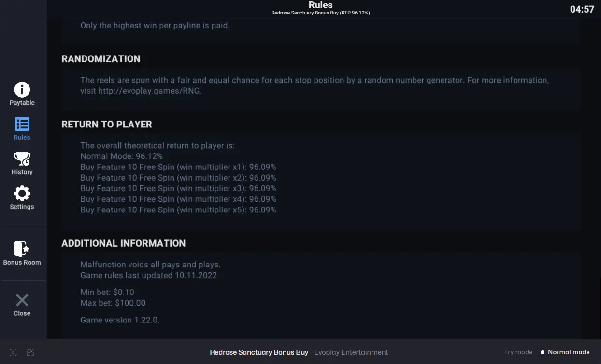Switch to Try mode
This screenshot has width=601, height=364.
tap(518, 352)
